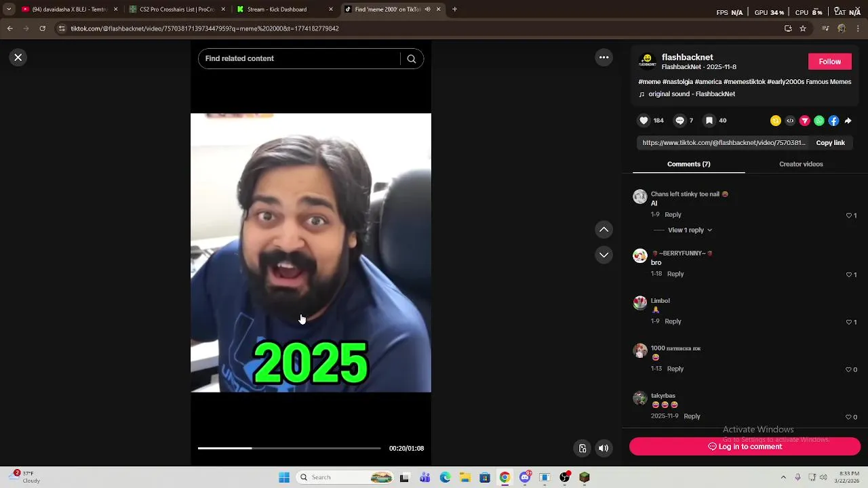Open the tab search dropdown arrow
The height and width of the screenshot is (488, 868).
(8, 9)
